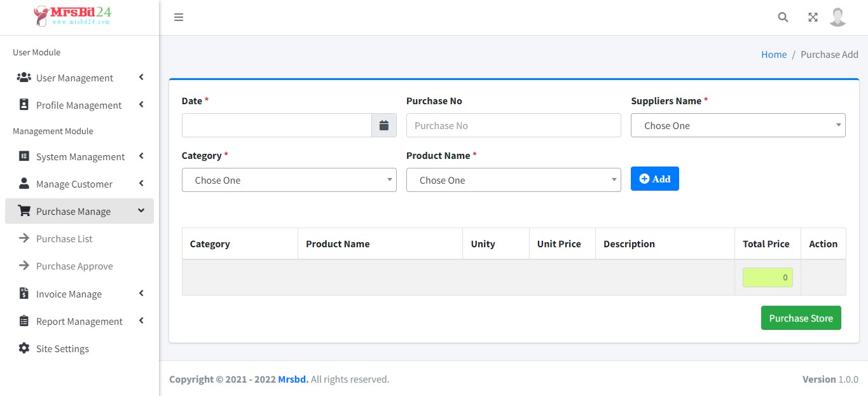
Task: Click the Purchase Store button
Action: click(801, 318)
